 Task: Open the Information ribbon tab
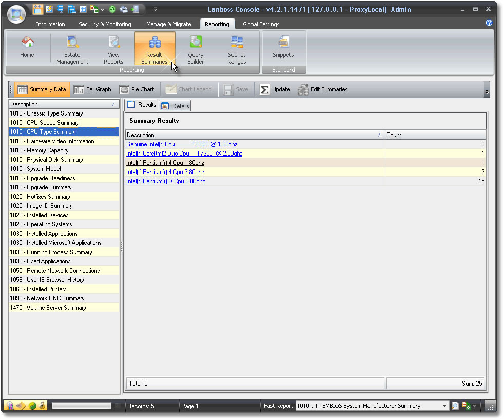50,24
